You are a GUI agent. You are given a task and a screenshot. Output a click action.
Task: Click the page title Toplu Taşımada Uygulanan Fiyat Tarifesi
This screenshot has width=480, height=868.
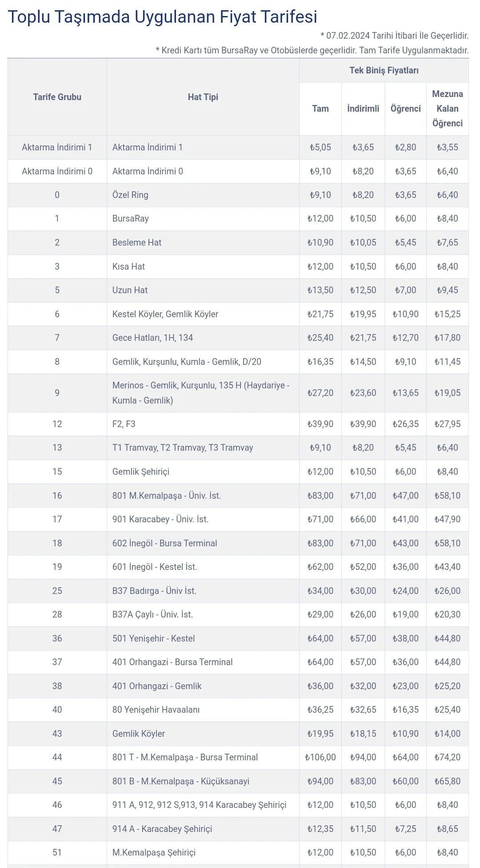pyautogui.click(x=163, y=17)
